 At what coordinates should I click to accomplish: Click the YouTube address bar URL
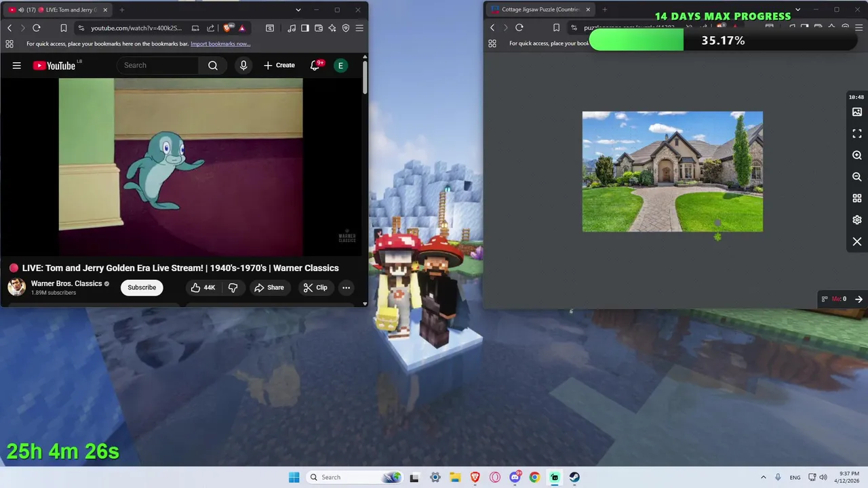(x=136, y=28)
